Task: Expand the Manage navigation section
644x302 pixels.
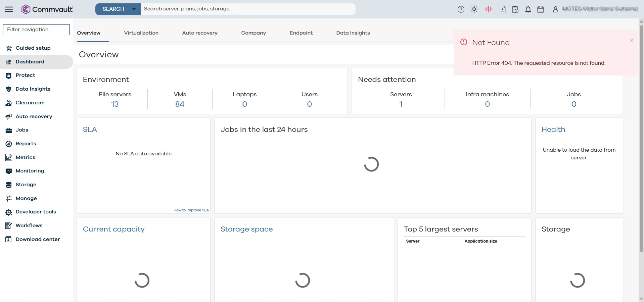Action: [26, 198]
